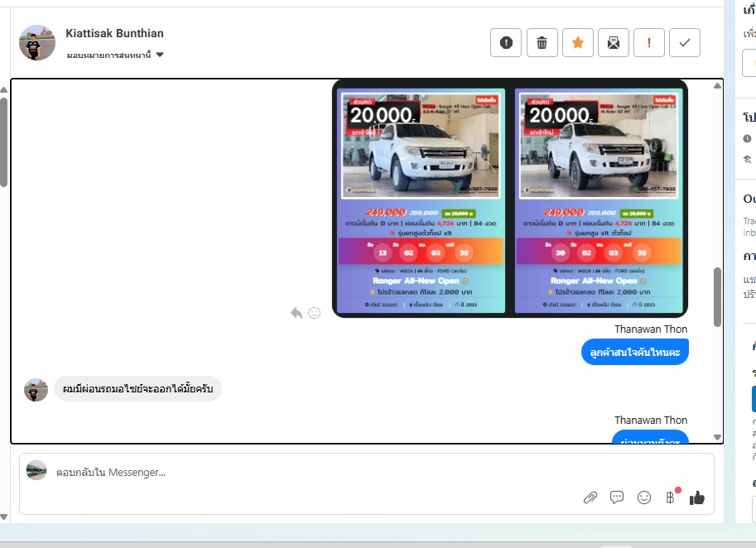The width and height of the screenshot is (756, 548).
Task: Click the left conversation list scrollbar thumb
Action: point(3,142)
